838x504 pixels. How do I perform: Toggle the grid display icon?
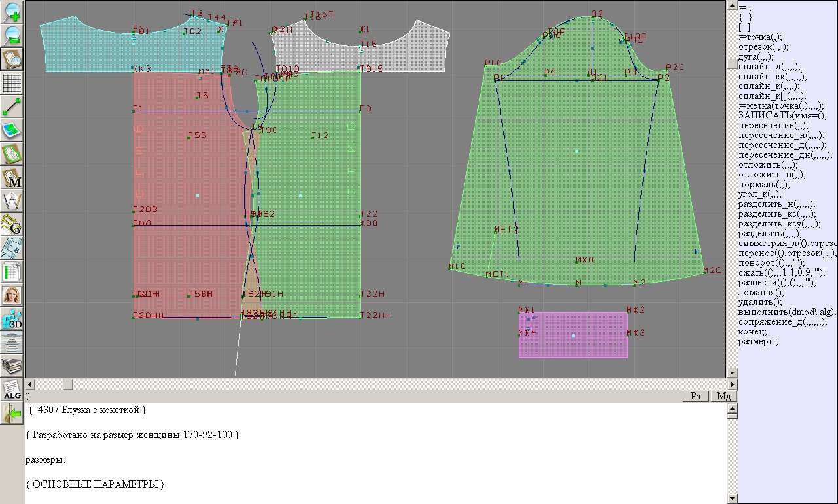tap(12, 83)
